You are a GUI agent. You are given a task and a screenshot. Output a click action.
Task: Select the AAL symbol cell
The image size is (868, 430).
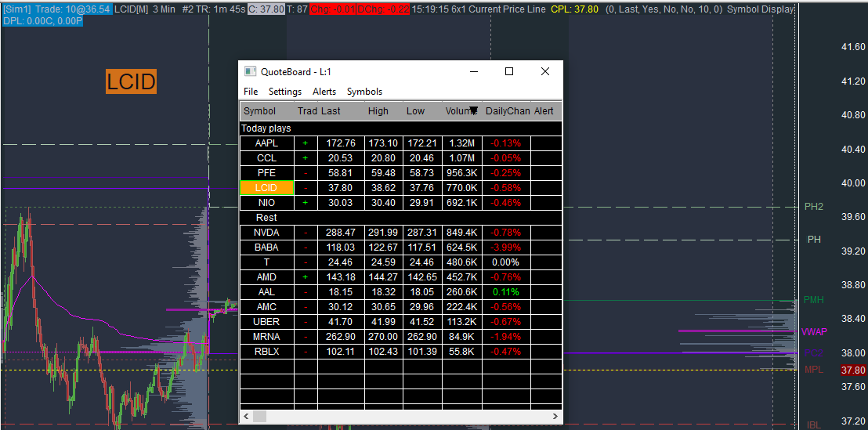267,292
